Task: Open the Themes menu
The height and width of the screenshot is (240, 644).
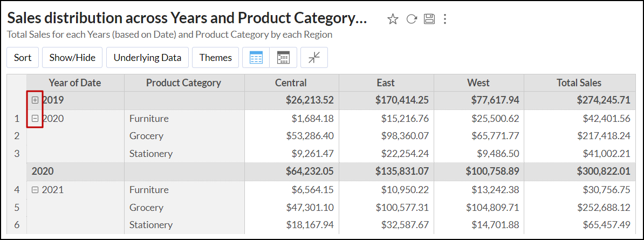Action: 215,58
